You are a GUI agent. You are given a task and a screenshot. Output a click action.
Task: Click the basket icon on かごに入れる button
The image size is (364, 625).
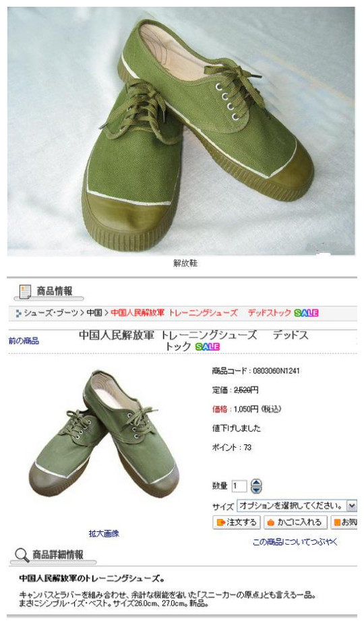click(271, 522)
